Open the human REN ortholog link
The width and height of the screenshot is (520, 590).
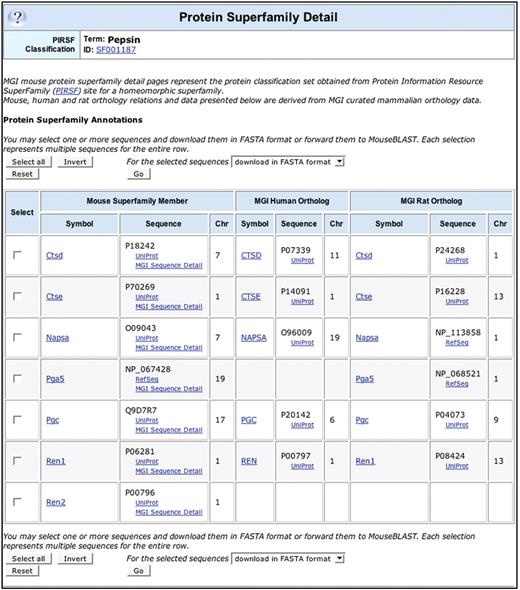249,461
